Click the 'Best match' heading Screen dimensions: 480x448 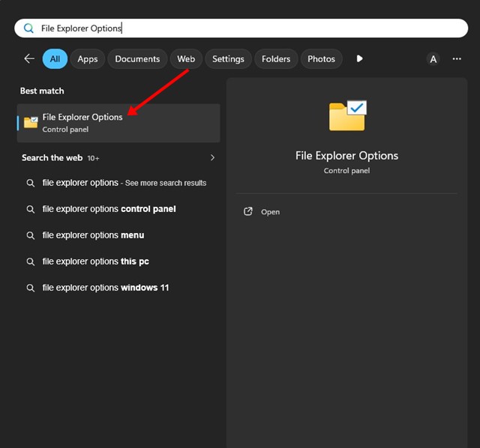[42, 91]
